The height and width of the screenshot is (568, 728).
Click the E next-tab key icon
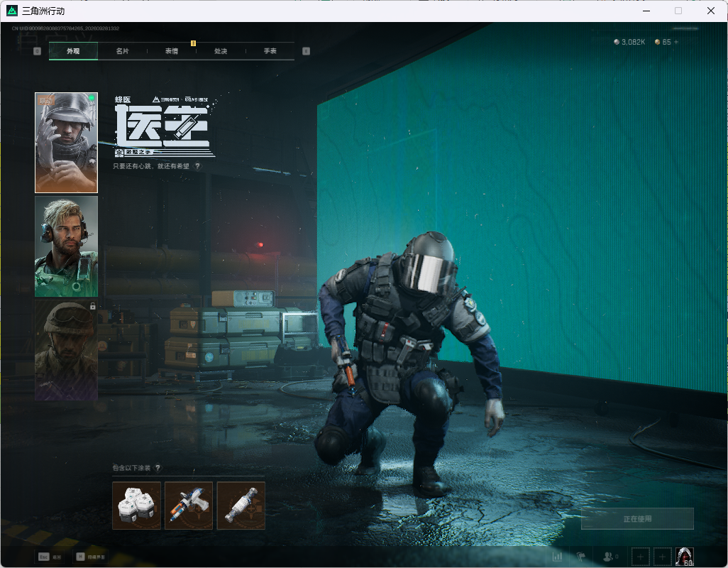[306, 51]
